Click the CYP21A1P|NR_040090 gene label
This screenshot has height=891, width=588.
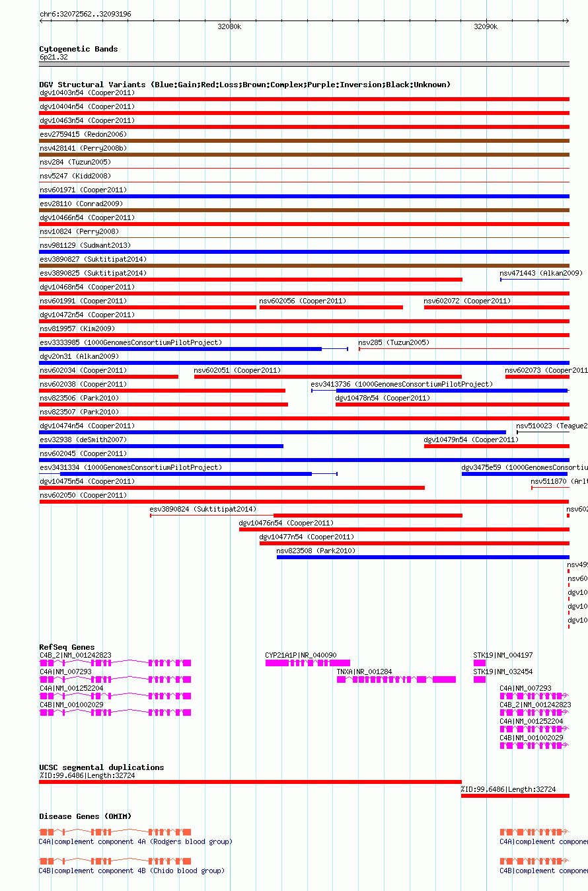point(301,655)
